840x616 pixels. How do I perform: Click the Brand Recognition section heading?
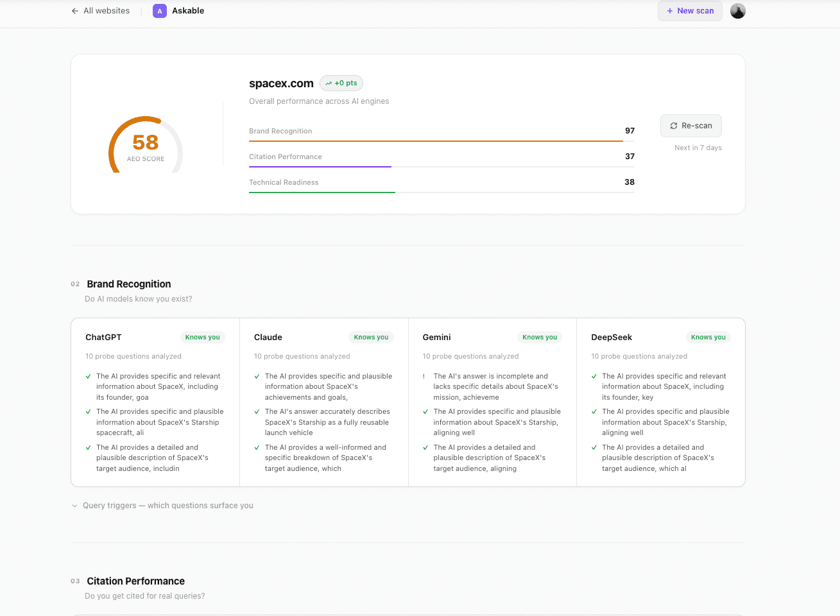coord(129,284)
